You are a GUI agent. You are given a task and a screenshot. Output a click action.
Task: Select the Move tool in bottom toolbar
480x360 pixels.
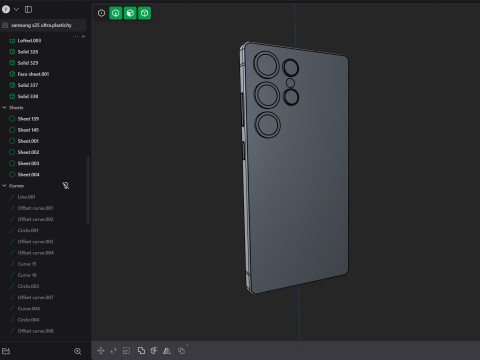[101, 351]
